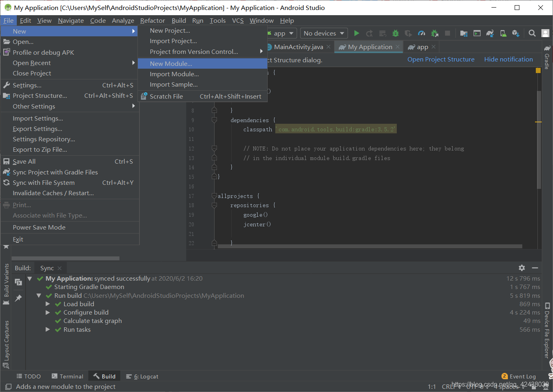Click Save All in File menu
This screenshot has width=553, height=392.
tap(70, 162)
